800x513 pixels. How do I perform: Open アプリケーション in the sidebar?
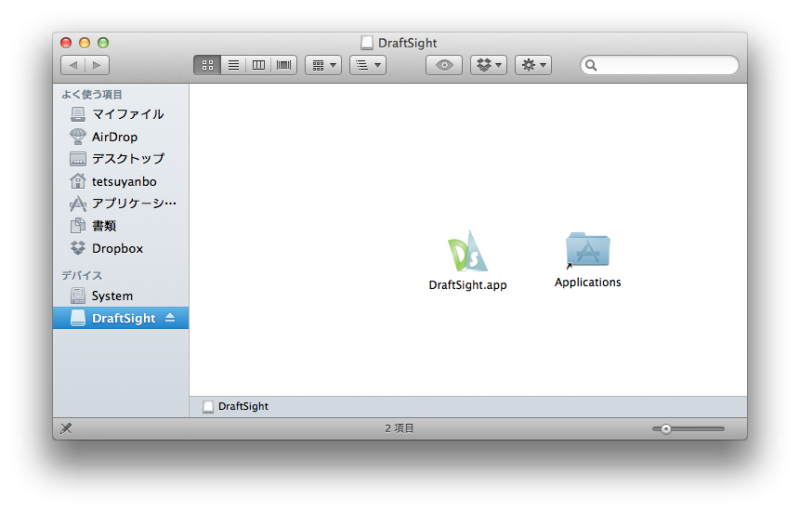[x=121, y=204]
